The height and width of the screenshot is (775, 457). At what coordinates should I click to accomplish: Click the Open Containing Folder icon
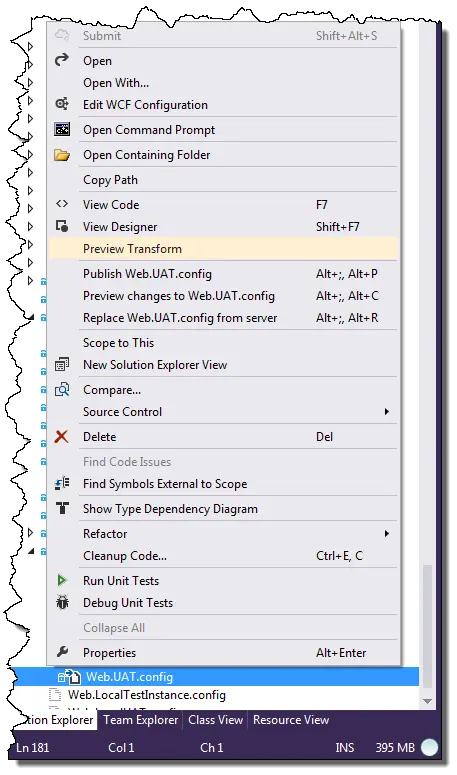point(62,155)
